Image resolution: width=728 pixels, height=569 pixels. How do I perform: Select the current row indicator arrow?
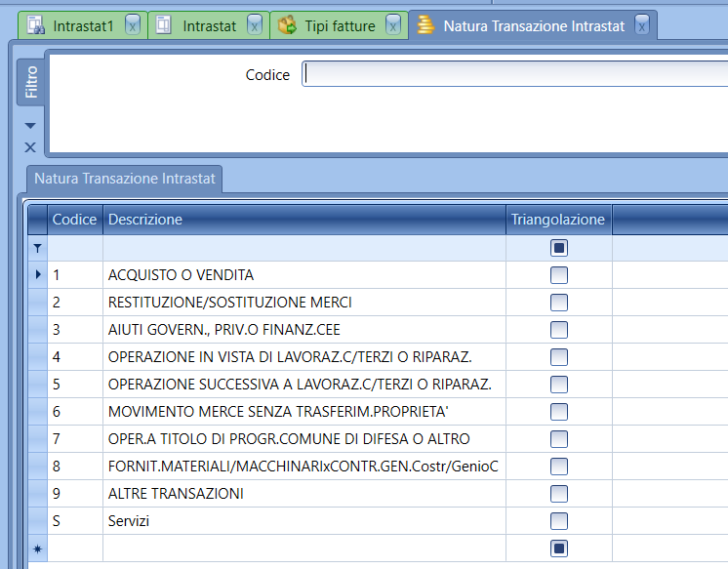click(38, 275)
